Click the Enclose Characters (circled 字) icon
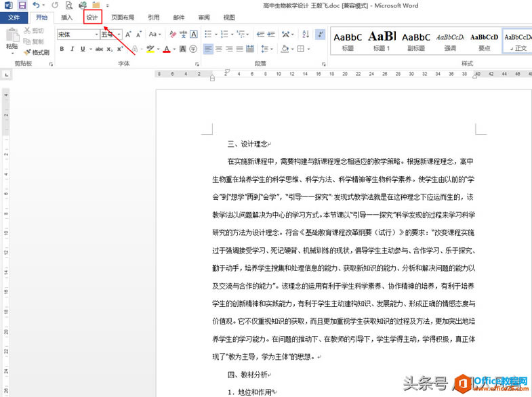 click(x=193, y=49)
